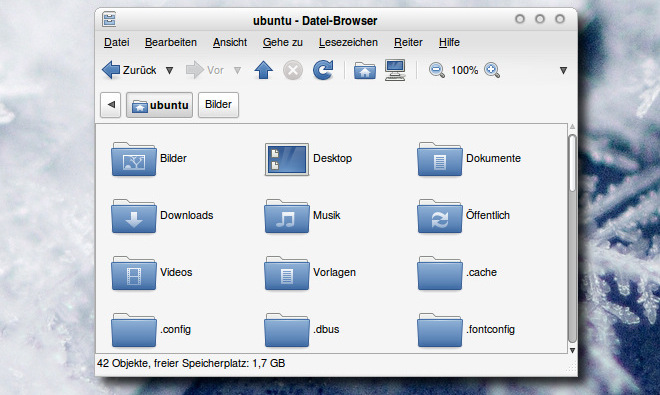This screenshot has height=395, width=660.
Task: Click the file cabinet window menu icon
Action: (x=109, y=19)
